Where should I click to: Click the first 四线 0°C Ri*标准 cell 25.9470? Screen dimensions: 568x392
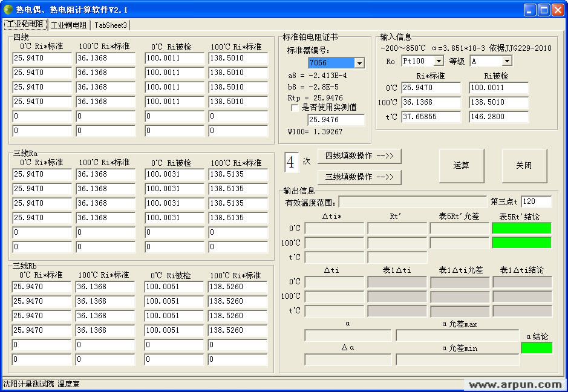41,58
